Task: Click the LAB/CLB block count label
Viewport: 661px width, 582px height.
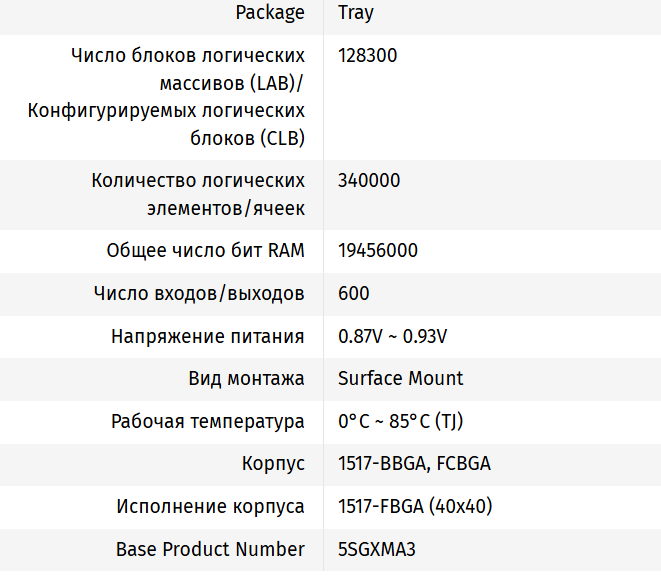Action: click(187, 96)
